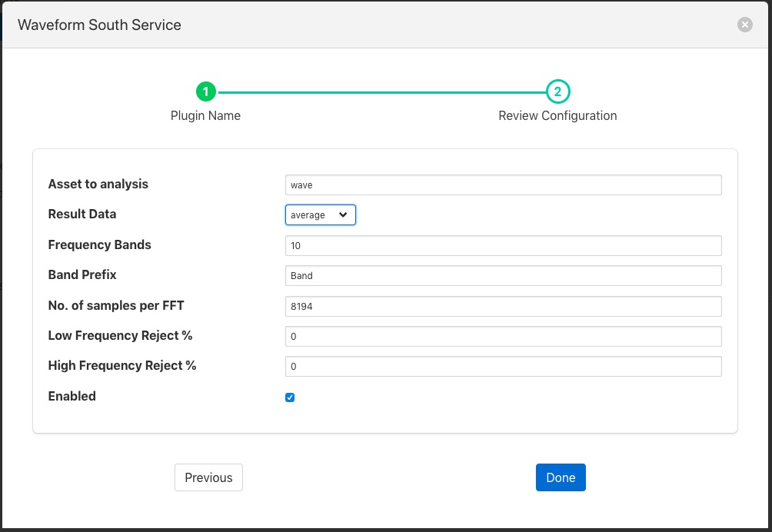Go to the Plugin Name step label
Screen dimensions: 772x532
tap(205, 115)
